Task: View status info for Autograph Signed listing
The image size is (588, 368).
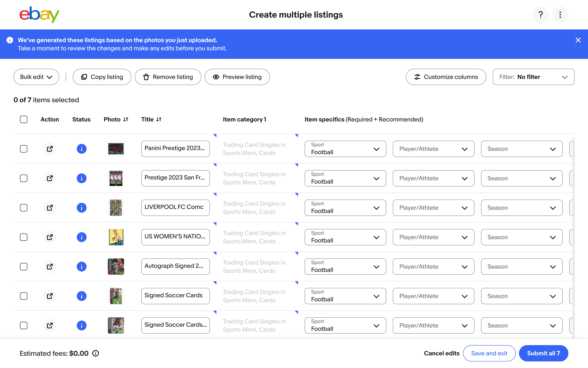Action: [82, 267]
